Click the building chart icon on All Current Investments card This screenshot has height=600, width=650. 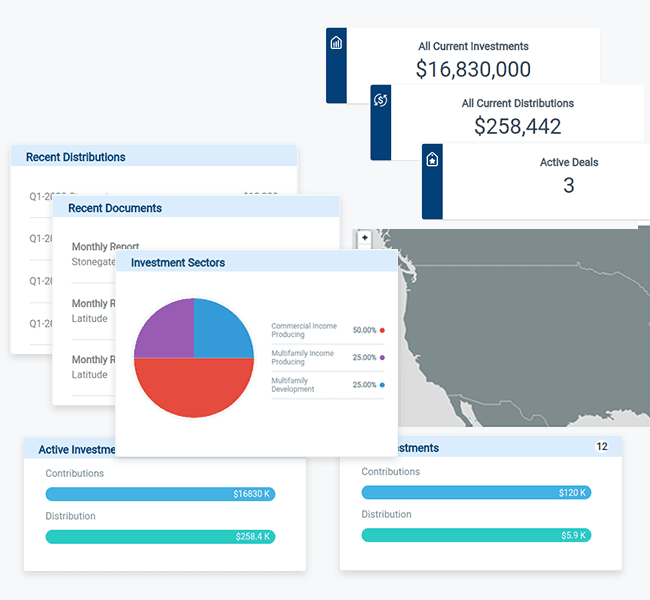click(336, 43)
